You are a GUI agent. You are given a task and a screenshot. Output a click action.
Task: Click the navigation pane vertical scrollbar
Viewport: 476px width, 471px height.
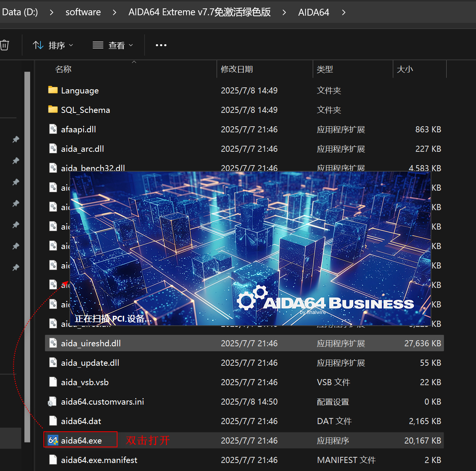(27, 257)
